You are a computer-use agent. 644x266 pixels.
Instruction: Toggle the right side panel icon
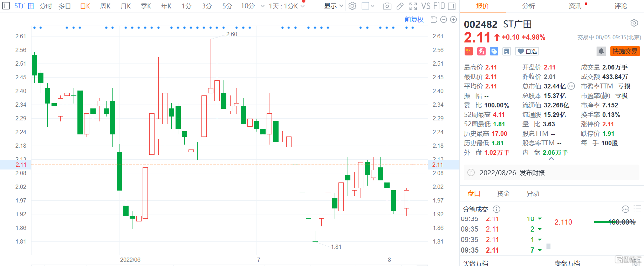pyautogui.click(x=452, y=6)
